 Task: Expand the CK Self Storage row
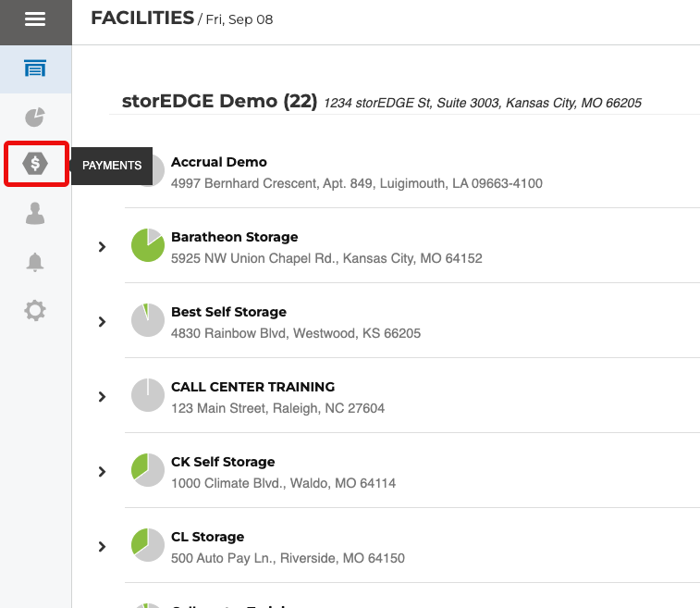coord(103,472)
